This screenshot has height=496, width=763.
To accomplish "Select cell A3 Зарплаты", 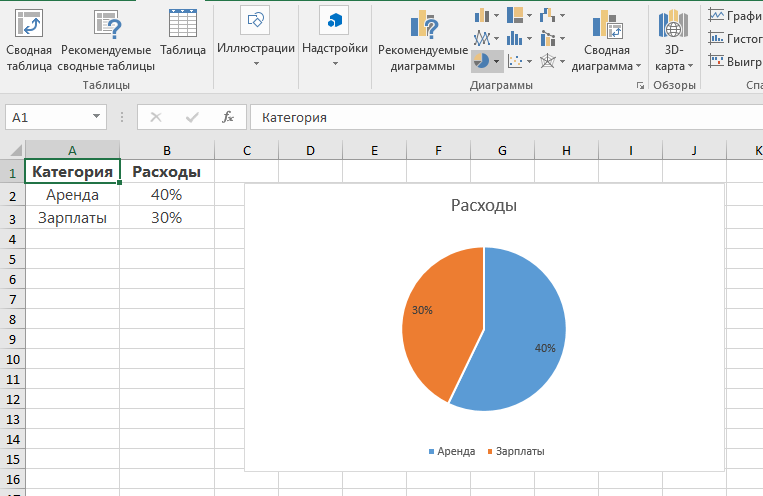I will click(x=72, y=218).
